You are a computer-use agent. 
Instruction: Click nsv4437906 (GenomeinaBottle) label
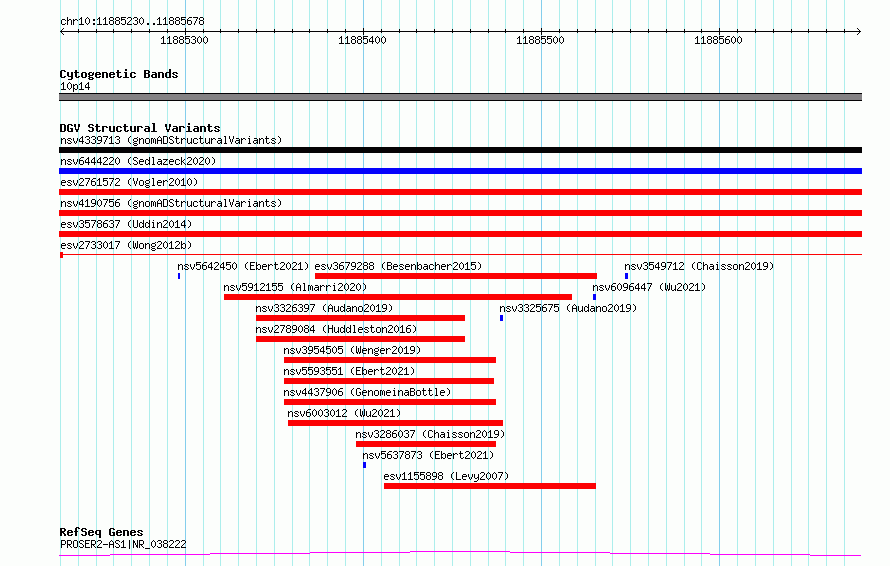click(x=367, y=392)
